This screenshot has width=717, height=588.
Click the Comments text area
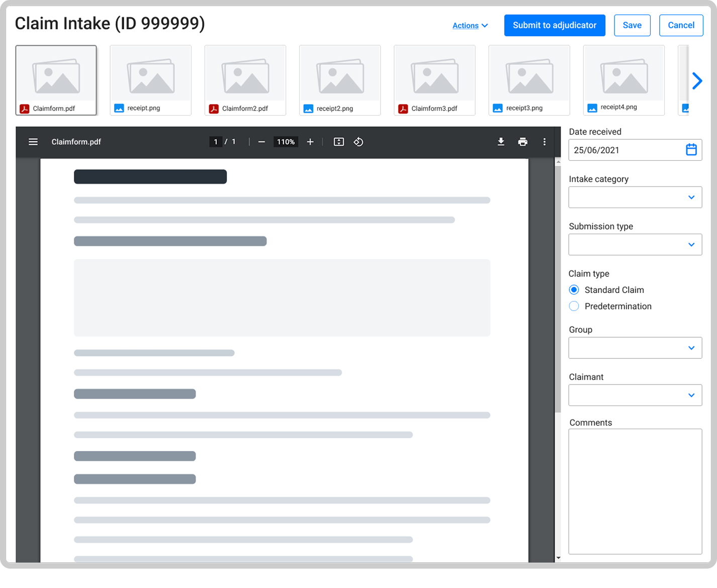635,492
